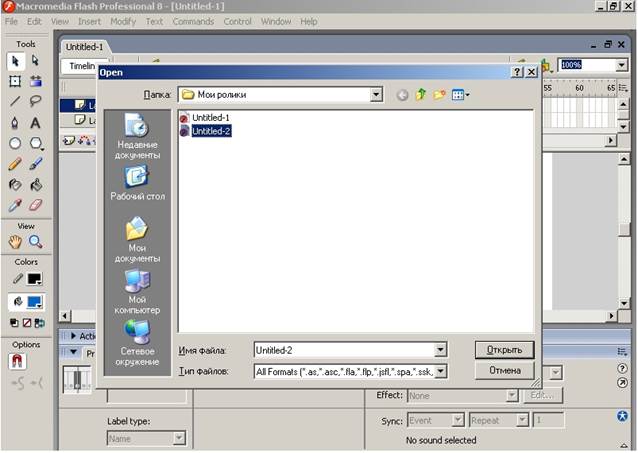Image resolution: width=638 pixels, height=453 pixels.
Task: Toggle Snap to Objects magnet option
Action: (x=17, y=361)
